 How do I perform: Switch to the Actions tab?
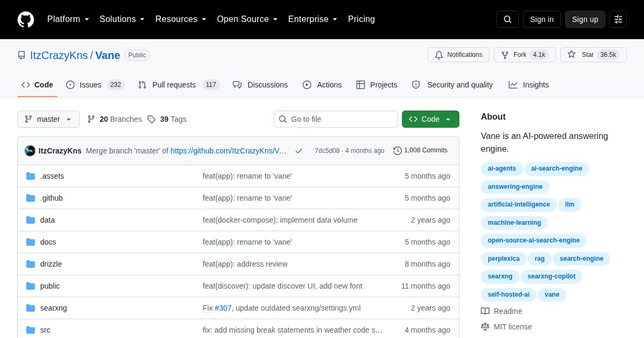coord(322,85)
